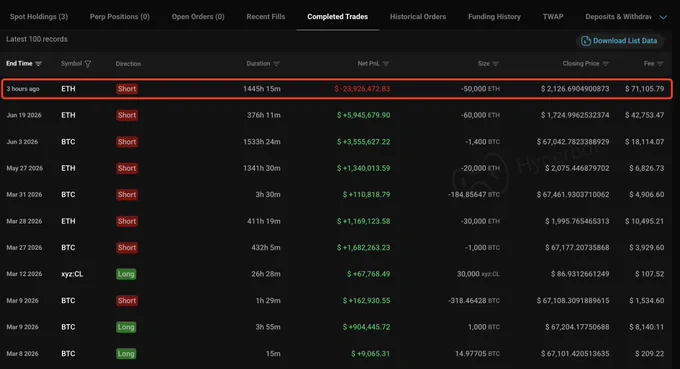
Task: Click the '3 hours ago' end time
Action: pyautogui.click(x=23, y=89)
